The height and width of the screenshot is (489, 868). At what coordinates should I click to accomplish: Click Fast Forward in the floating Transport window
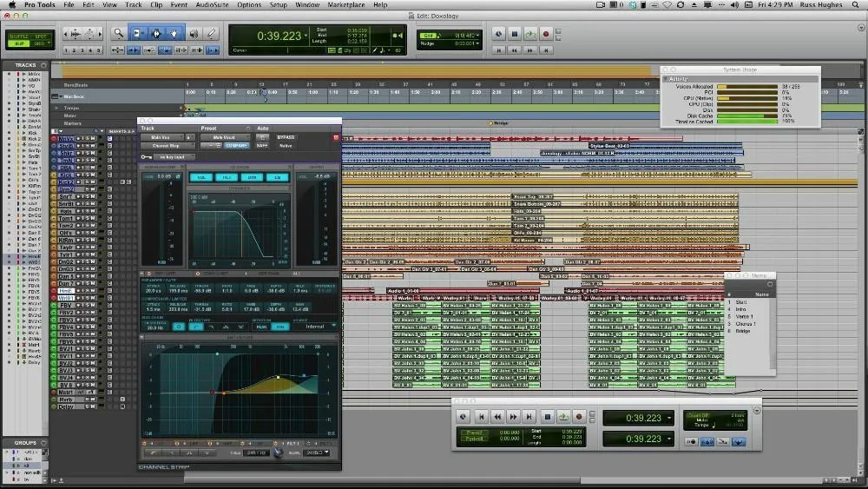[x=513, y=416]
